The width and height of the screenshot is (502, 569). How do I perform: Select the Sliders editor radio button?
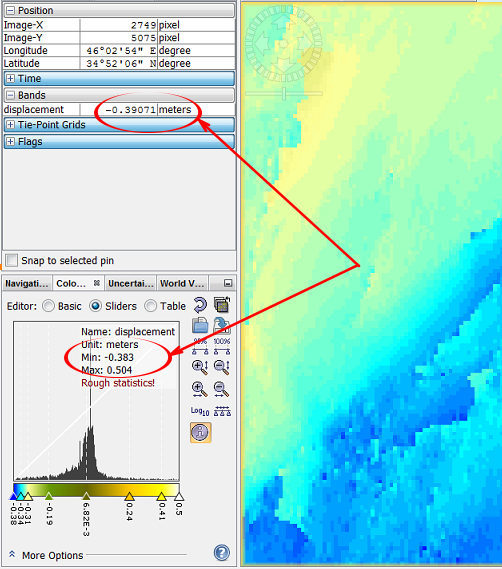point(95,306)
